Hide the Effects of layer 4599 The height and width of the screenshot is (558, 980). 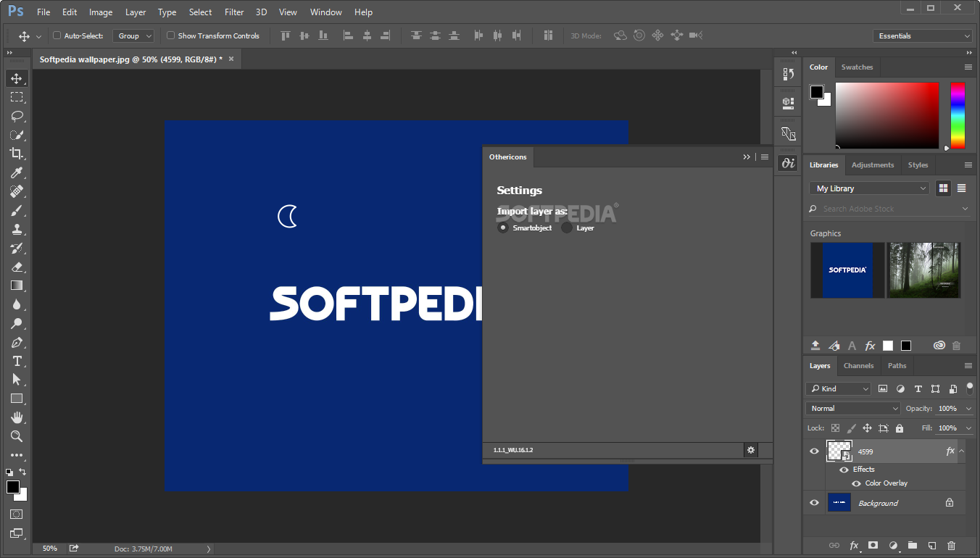(844, 469)
